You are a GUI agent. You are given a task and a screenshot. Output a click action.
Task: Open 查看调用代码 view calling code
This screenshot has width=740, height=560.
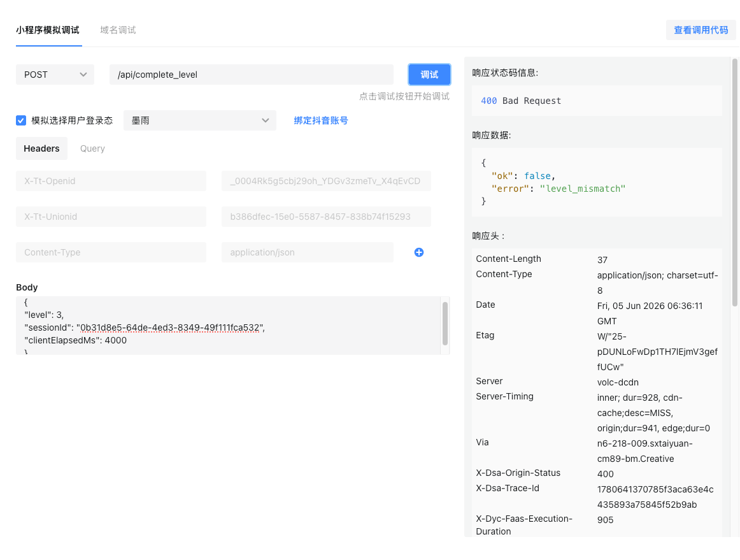pos(701,30)
